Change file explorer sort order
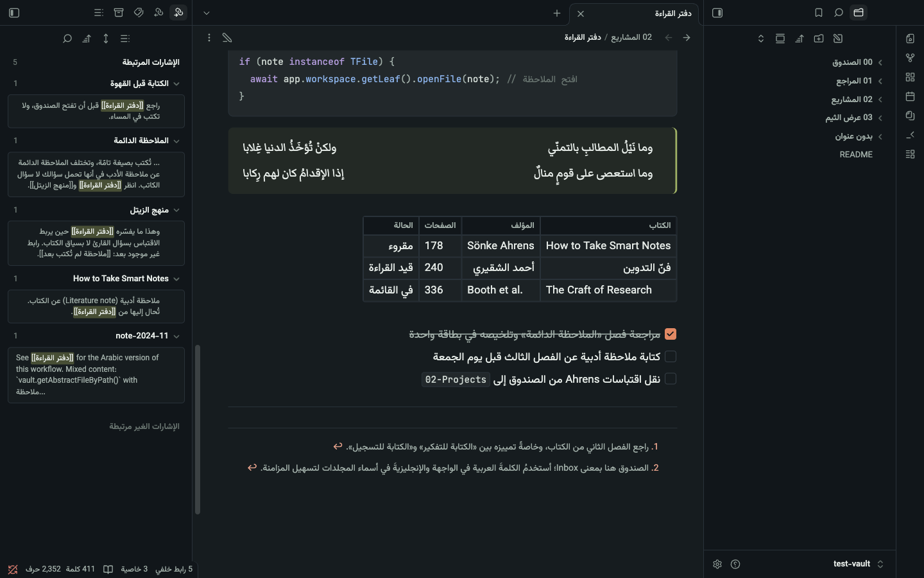The width and height of the screenshot is (924, 578). coord(800,39)
